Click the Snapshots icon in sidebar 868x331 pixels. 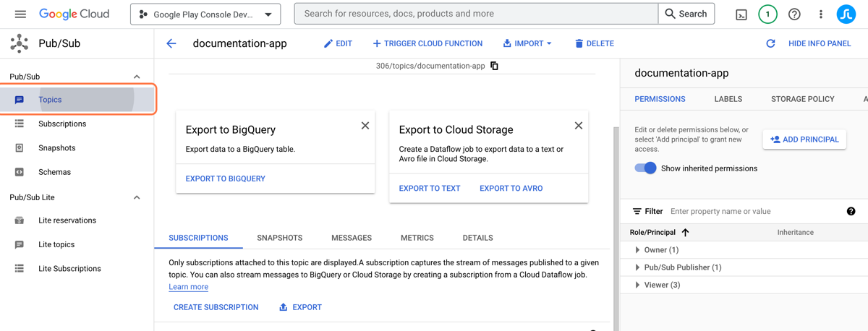(x=20, y=147)
